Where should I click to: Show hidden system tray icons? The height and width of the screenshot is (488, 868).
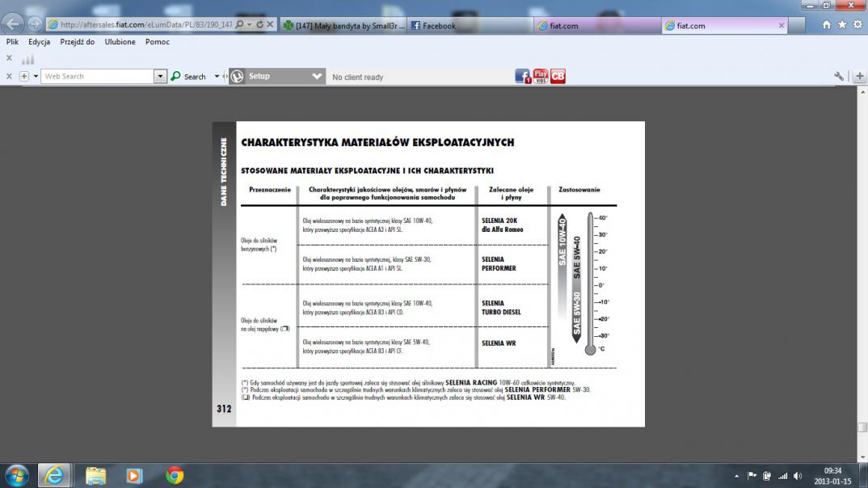tap(736, 476)
